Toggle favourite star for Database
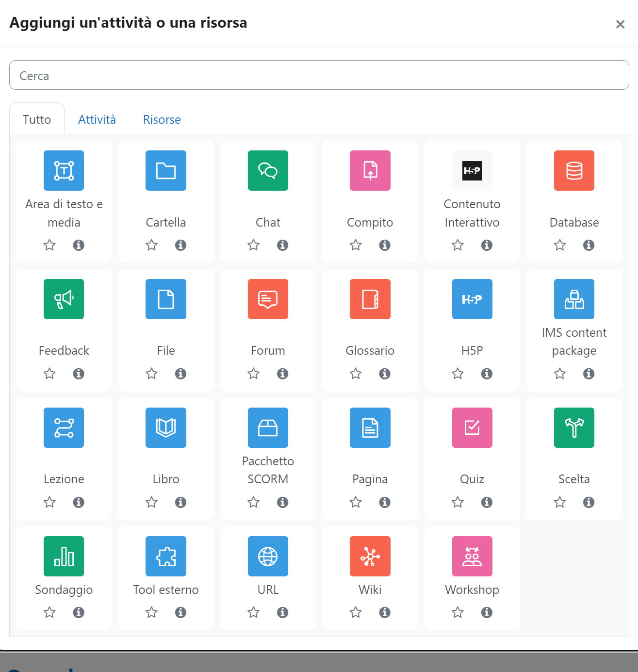This screenshot has width=638, height=672. point(560,245)
